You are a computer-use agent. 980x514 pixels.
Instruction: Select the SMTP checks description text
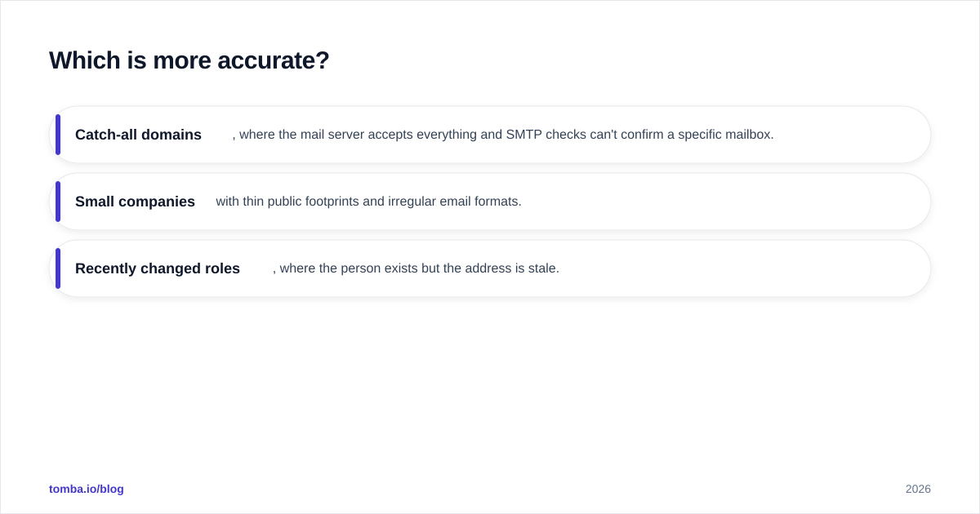[503, 135]
